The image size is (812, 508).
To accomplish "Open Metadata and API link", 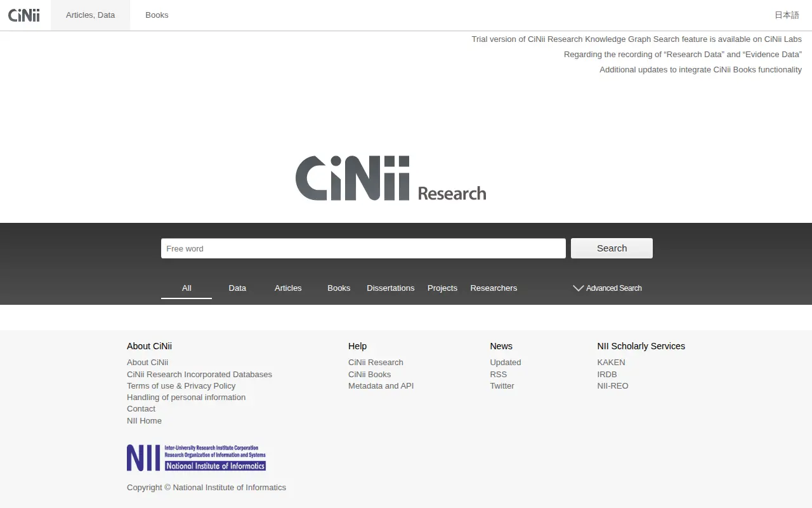I will point(381,386).
